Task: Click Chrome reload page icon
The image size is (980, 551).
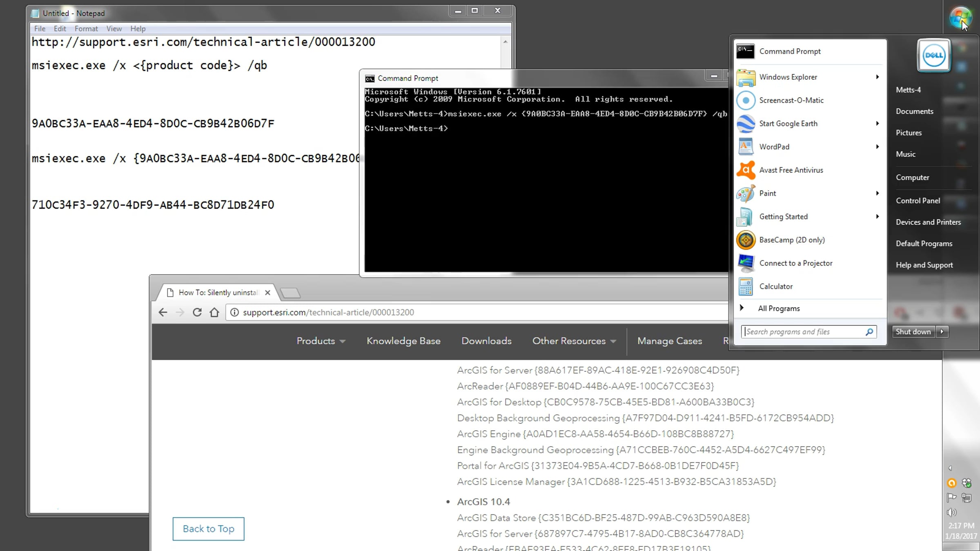Action: click(x=197, y=312)
